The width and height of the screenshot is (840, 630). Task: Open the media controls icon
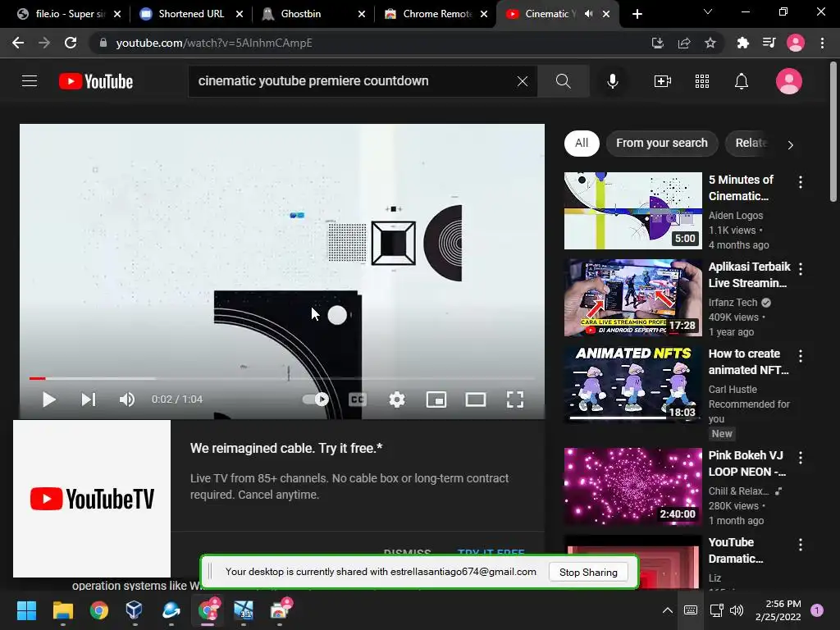point(769,43)
